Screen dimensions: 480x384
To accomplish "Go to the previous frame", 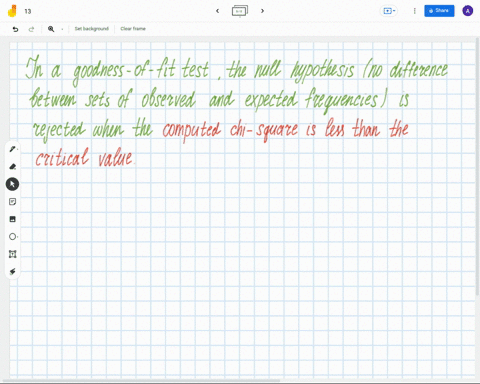I will 217,11.
